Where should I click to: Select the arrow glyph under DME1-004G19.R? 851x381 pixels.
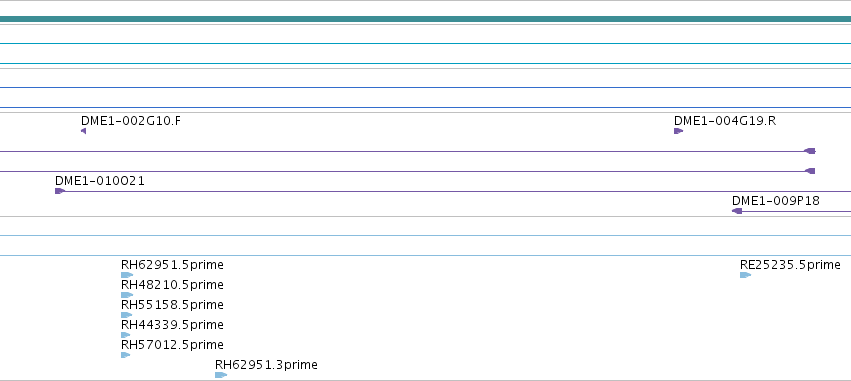pyautogui.click(x=678, y=131)
